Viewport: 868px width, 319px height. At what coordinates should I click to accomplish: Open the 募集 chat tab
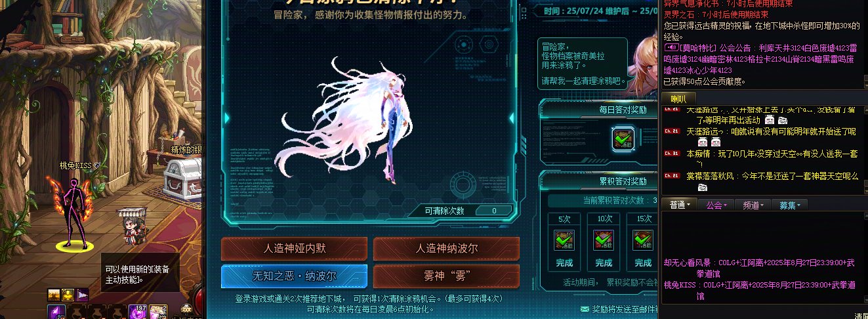pyautogui.click(x=789, y=205)
